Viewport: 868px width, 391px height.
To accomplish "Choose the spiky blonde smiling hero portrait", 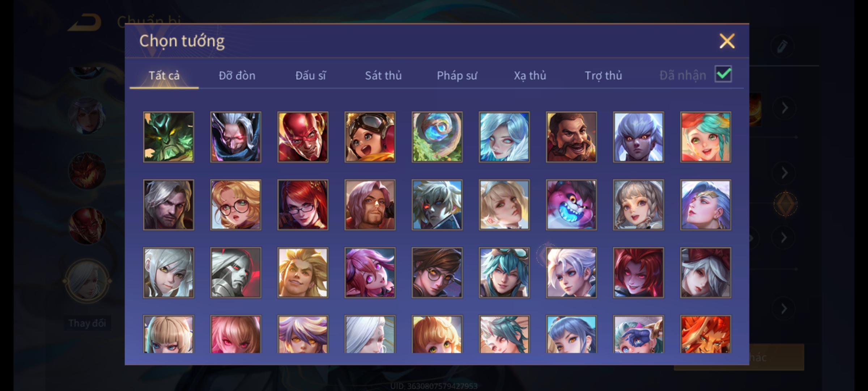I will pyautogui.click(x=303, y=273).
